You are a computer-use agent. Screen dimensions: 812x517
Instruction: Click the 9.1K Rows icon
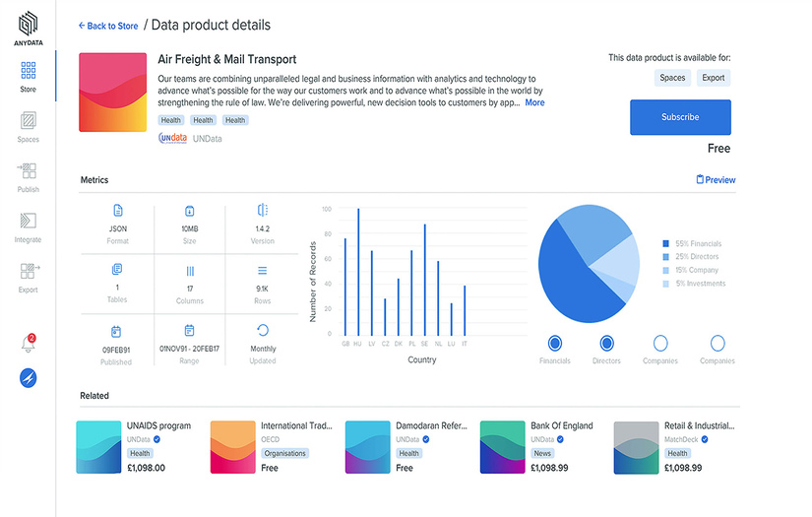click(263, 271)
